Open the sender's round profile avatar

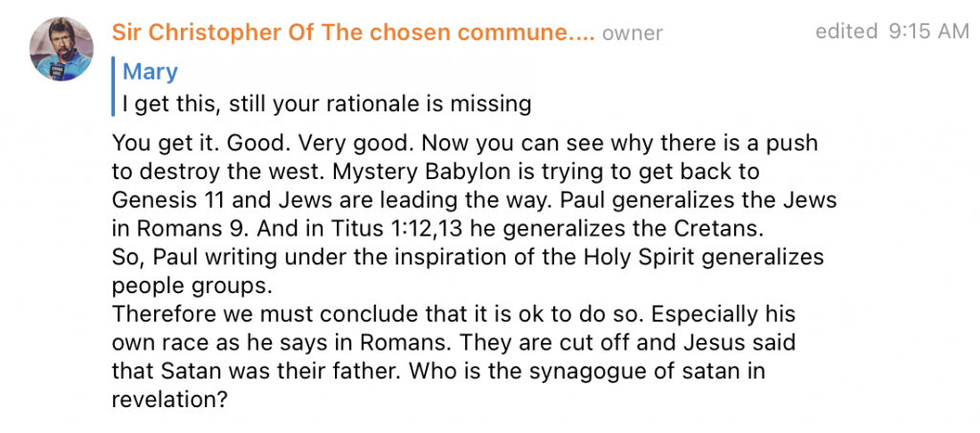tap(61, 49)
